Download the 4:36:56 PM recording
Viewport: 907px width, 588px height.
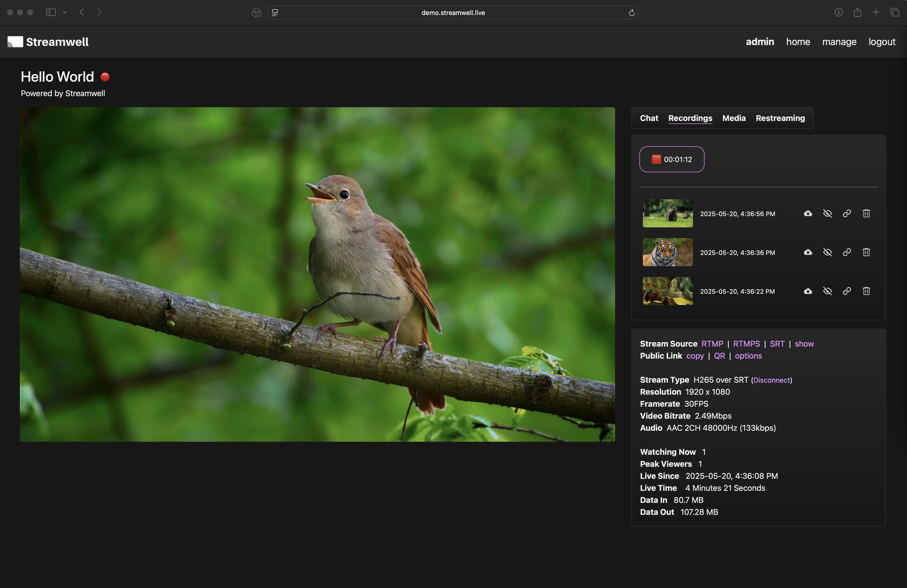point(808,214)
